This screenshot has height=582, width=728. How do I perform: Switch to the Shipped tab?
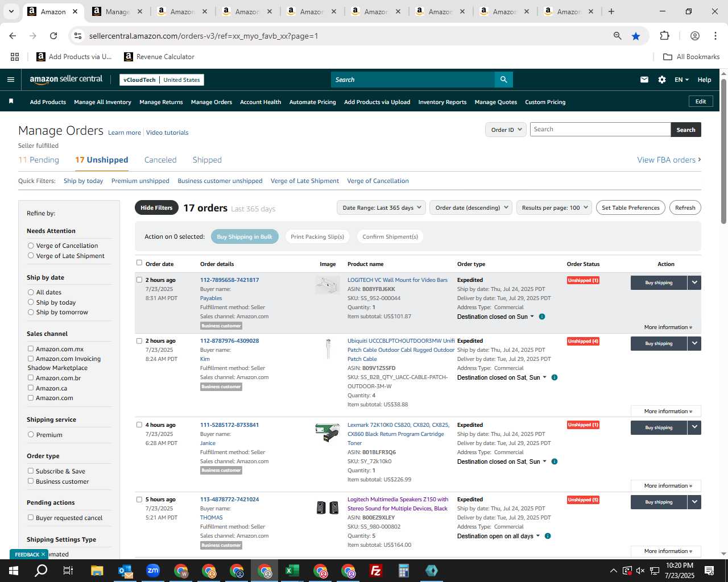coord(207,160)
